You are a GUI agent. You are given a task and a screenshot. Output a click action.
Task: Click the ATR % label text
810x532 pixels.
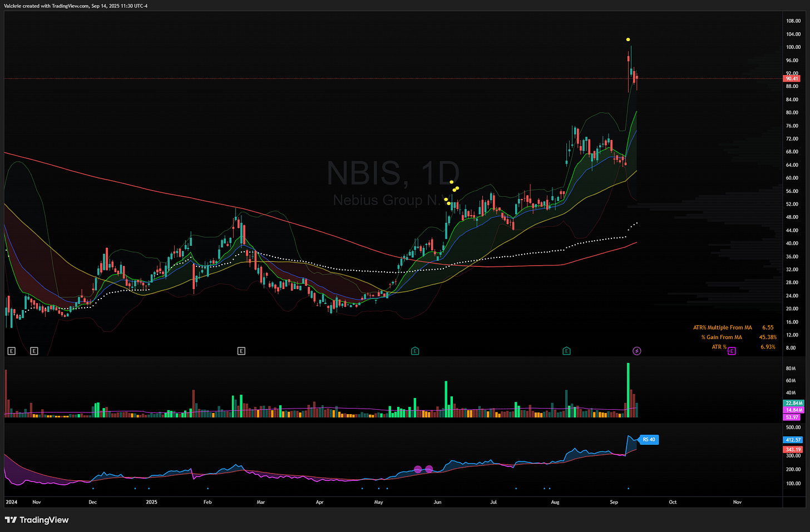click(719, 347)
